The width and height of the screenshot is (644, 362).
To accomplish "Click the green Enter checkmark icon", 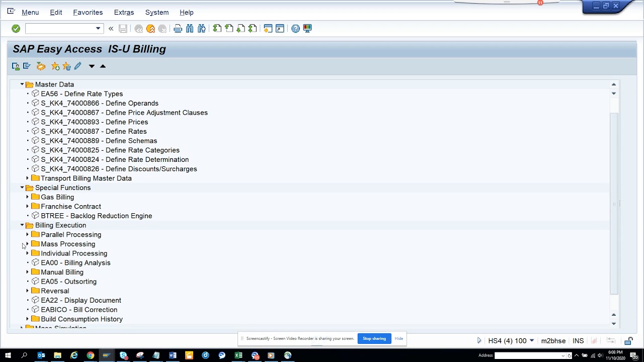I will (x=16, y=29).
